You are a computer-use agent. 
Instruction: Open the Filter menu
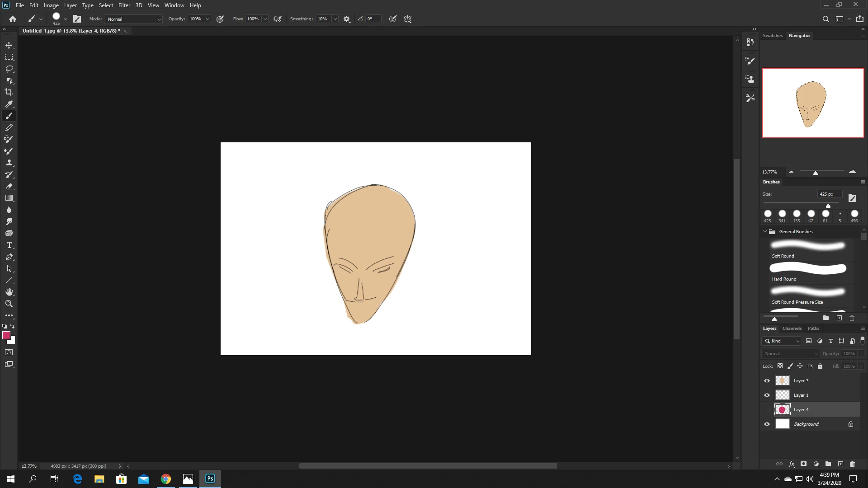point(124,5)
